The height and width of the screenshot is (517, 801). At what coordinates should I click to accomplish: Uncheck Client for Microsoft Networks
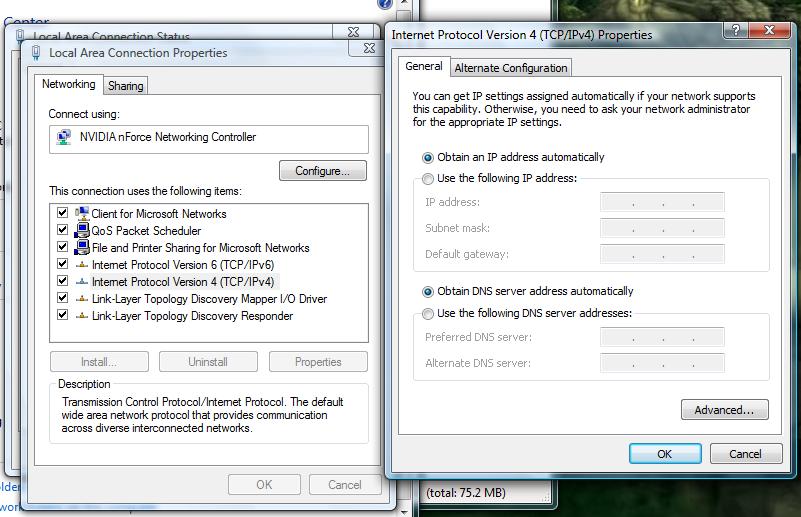(62, 213)
